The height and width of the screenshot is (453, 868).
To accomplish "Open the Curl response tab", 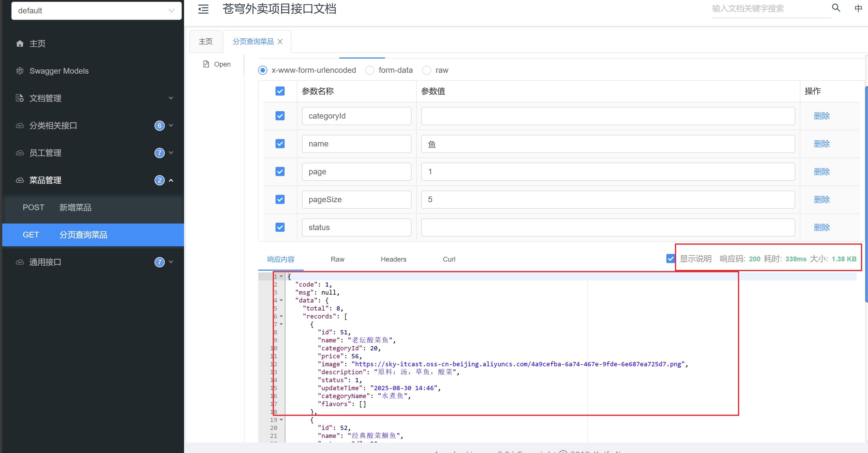I will pyautogui.click(x=448, y=259).
